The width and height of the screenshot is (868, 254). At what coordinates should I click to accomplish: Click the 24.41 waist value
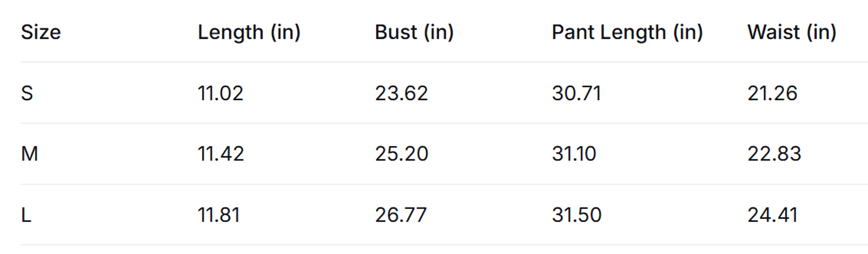coord(772,215)
